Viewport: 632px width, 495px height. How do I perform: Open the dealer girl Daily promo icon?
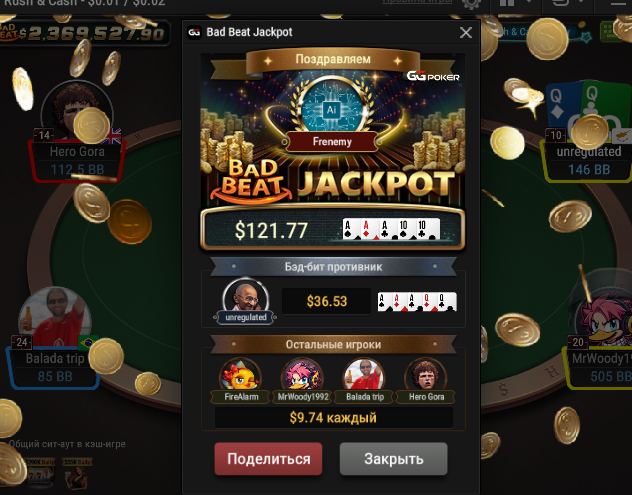click(x=77, y=472)
